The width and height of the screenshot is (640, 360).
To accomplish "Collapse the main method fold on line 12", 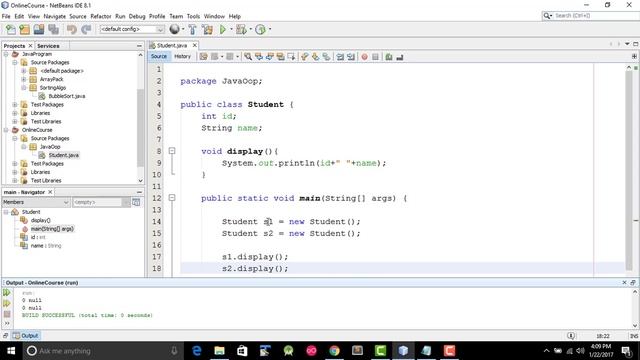I will 172,198.
